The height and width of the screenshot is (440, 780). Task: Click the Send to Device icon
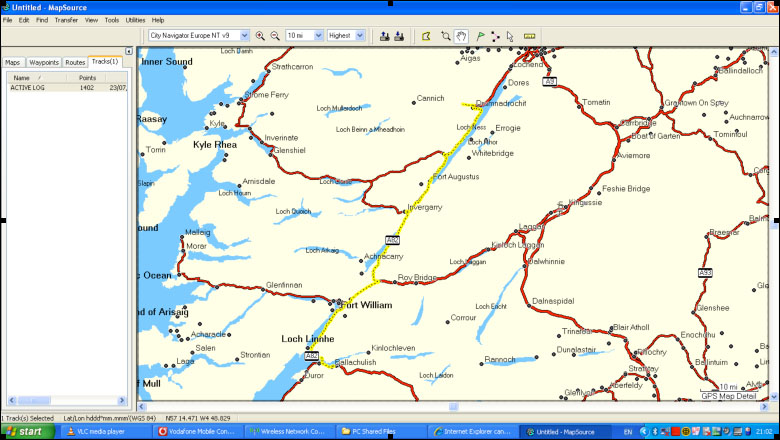pos(385,36)
